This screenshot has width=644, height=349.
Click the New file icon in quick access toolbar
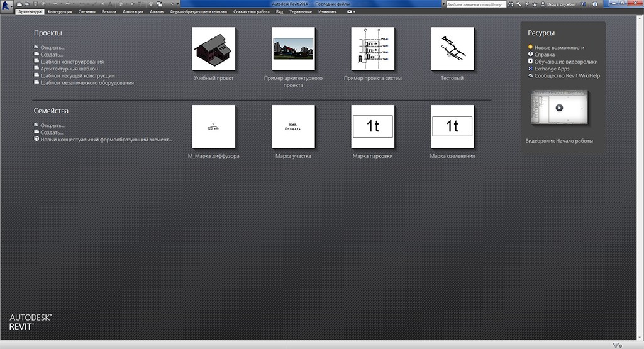tap(19, 4)
